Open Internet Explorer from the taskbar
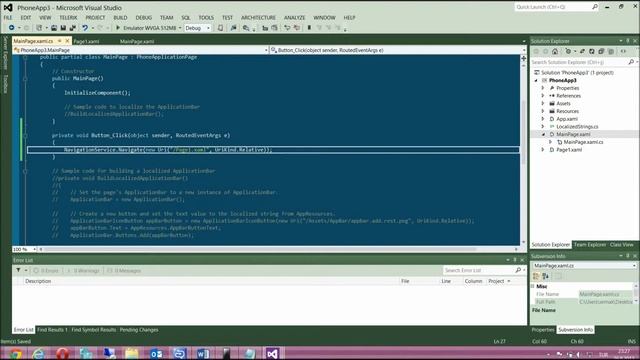The height and width of the screenshot is (360, 640). point(39,353)
